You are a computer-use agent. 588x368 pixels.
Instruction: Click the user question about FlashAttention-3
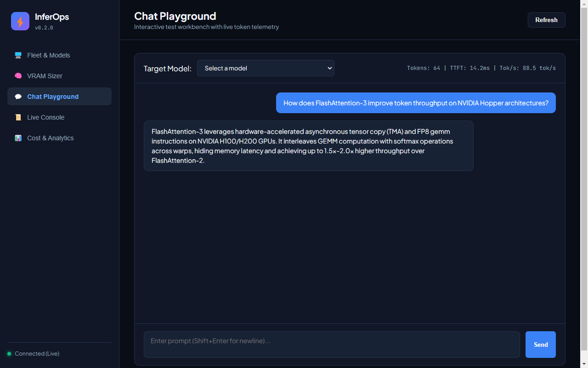pyautogui.click(x=416, y=103)
